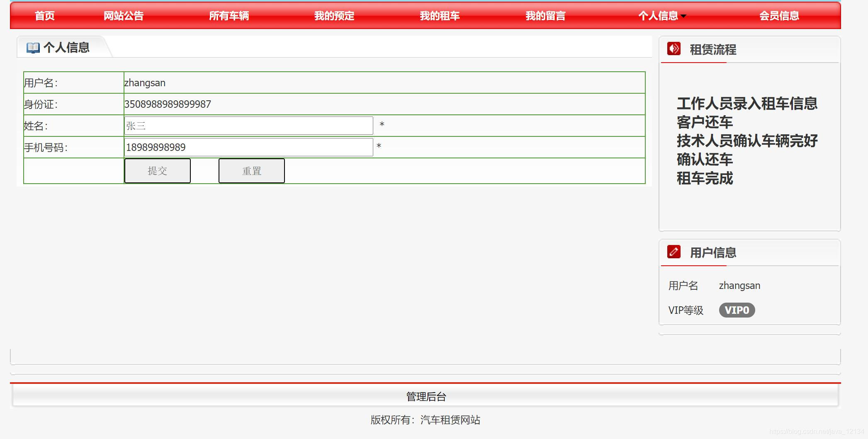Focus the 姓名 input field containing 张三
Image resolution: width=868 pixels, height=439 pixels.
point(249,126)
